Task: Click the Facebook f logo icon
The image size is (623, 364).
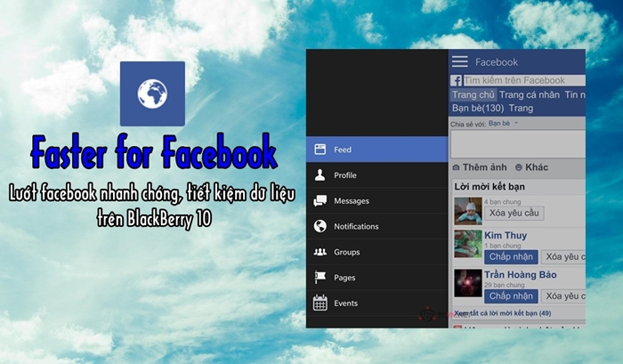Action: click(x=456, y=81)
